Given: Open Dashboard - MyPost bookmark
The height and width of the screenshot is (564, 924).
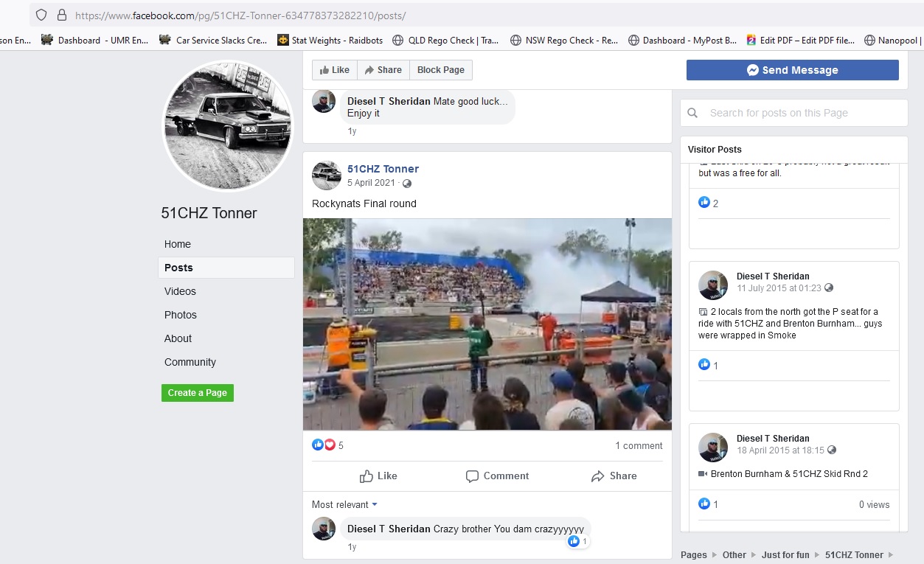Looking at the screenshot, I should point(682,41).
